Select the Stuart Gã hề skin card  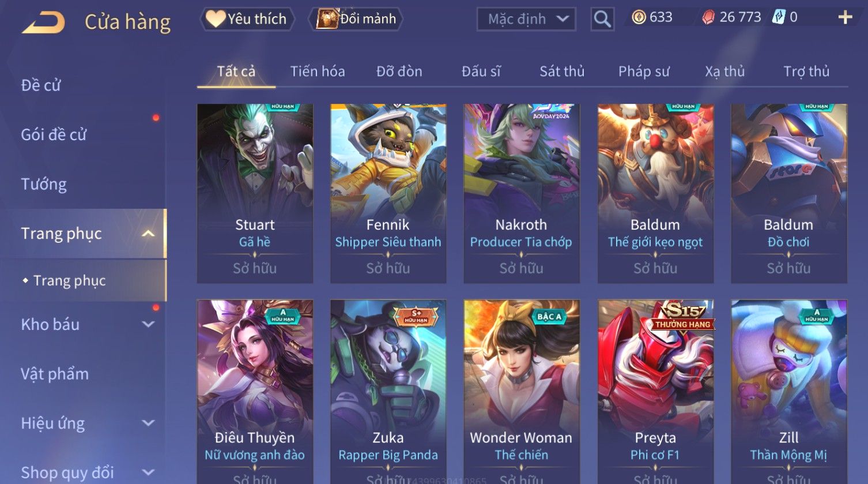tap(255, 193)
